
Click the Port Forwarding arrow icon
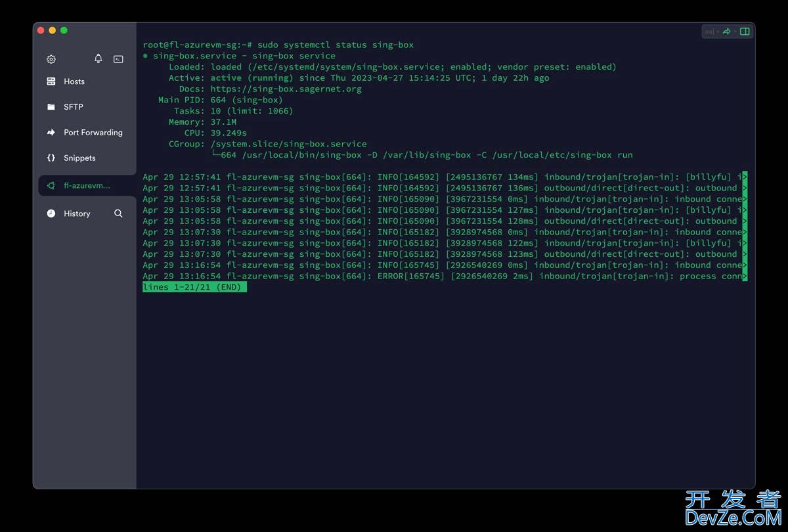click(x=51, y=132)
